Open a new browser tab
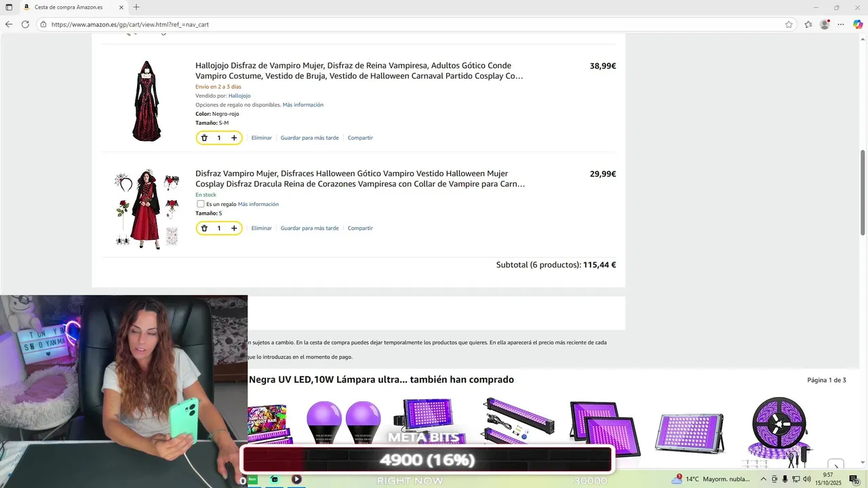868x488 pixels. [136, 7]
